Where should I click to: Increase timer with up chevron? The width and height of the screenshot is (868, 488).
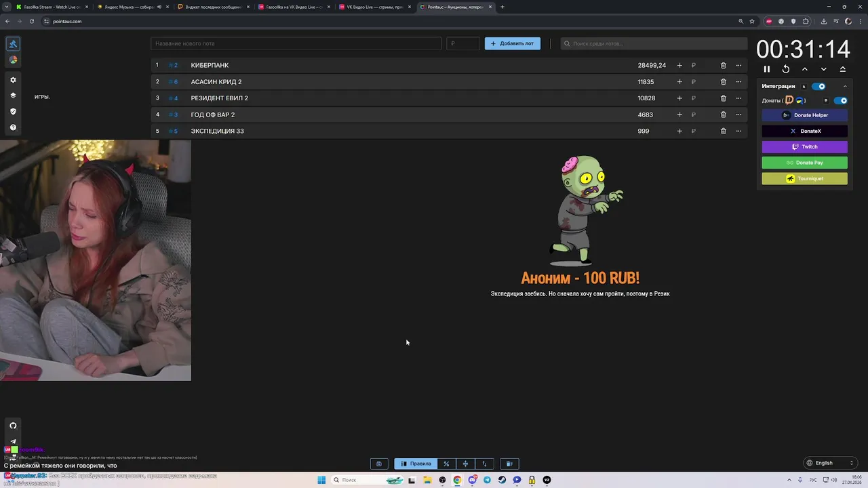(805, 69)
